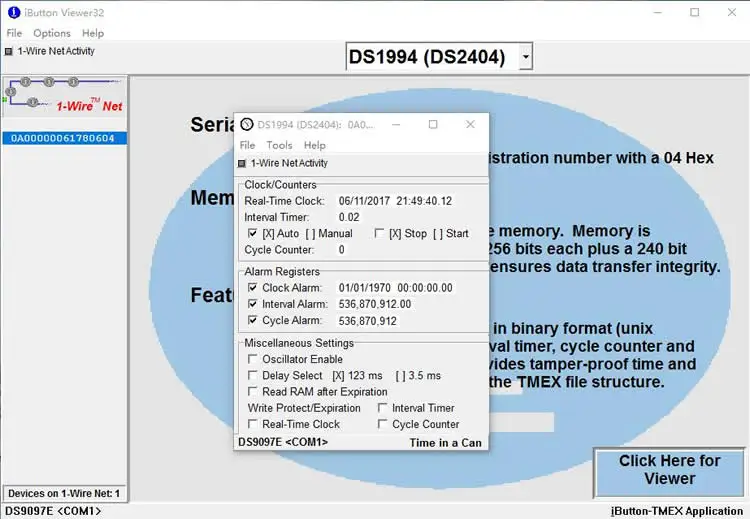Open File menu in DS1994 dialog

tap(247, 145)
